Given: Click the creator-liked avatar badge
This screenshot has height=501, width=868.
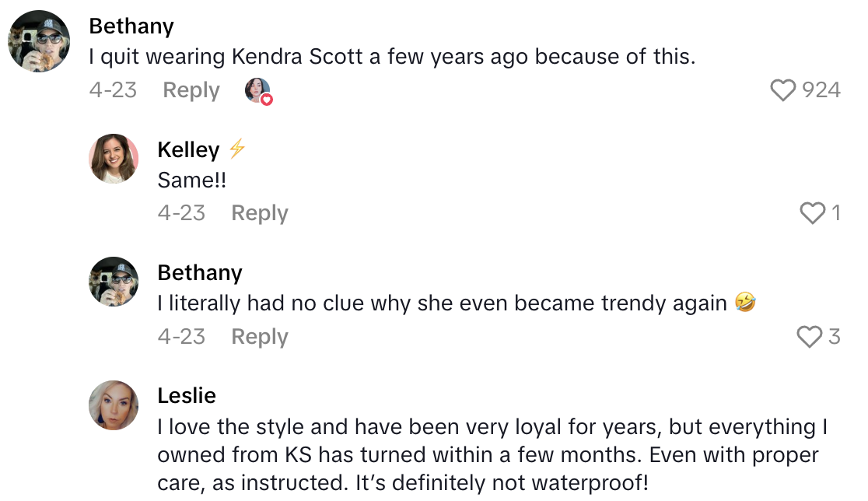Looking at the screenshot, I should click(x=258, y=91).
